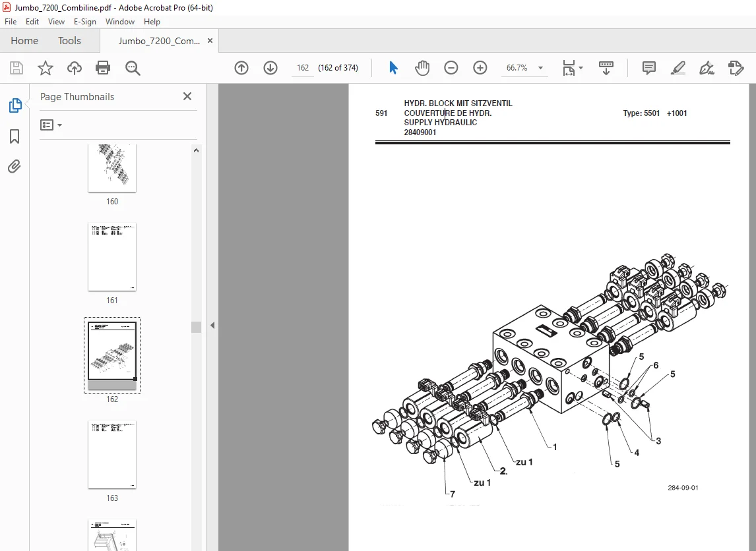
Task: Click the 66.7% zoom value field
Action: 517,68
